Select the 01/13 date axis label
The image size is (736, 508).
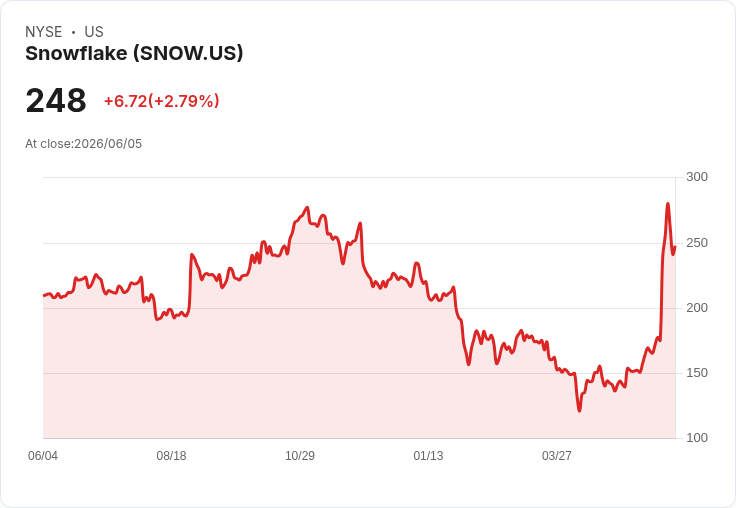pyautogui.click(x=428, y=455)
